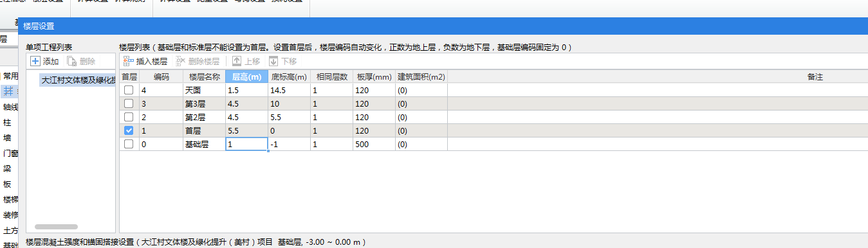Click the 删除 icon under 单项工程列表
This screenshot has height=248, width=868.
coord(72,62)
